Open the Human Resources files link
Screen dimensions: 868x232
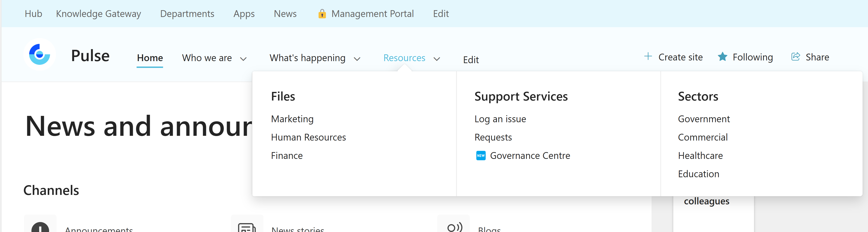pyautogui.click(x=308, y=137)
